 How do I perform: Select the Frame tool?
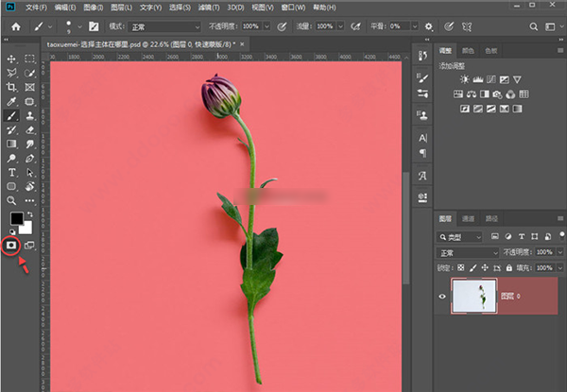(29, 87)
